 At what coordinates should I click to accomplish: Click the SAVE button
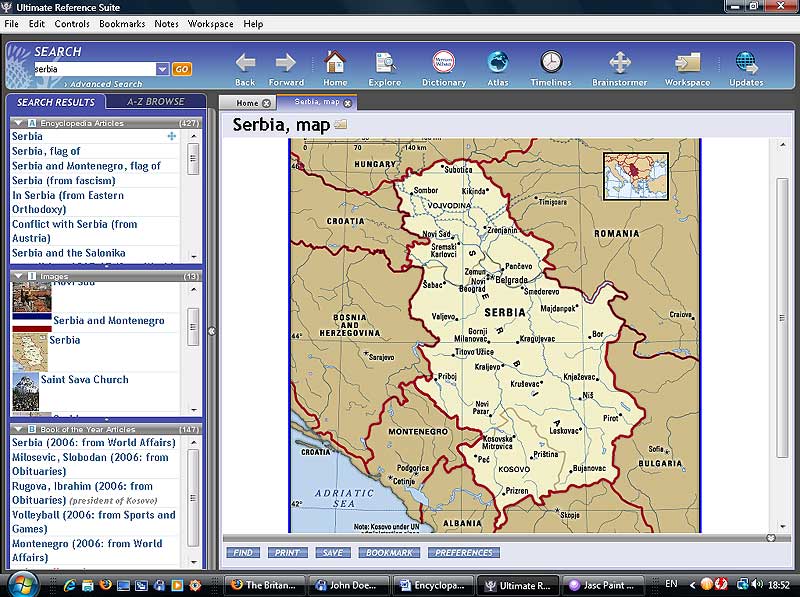(332, 553)
